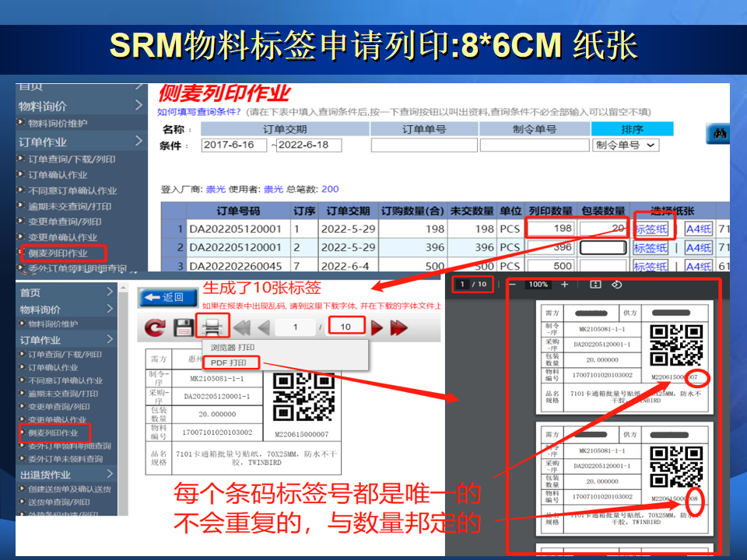Click 标签纸 link for order row 3

651,266
